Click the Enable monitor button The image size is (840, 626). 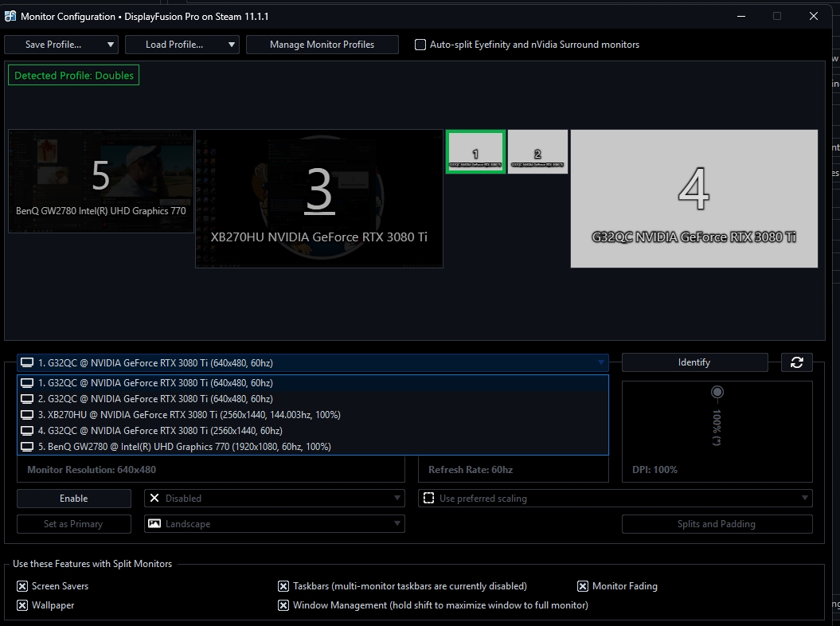74,499
